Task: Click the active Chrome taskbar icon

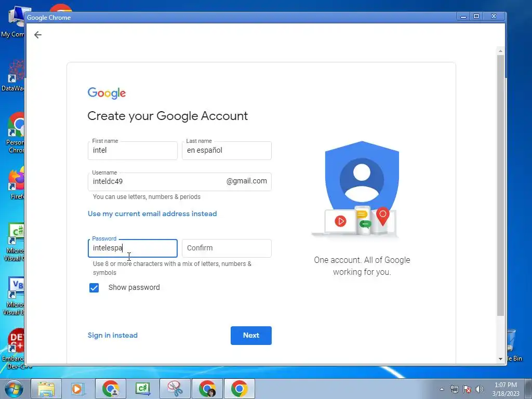Action: (x=239, y=389)
